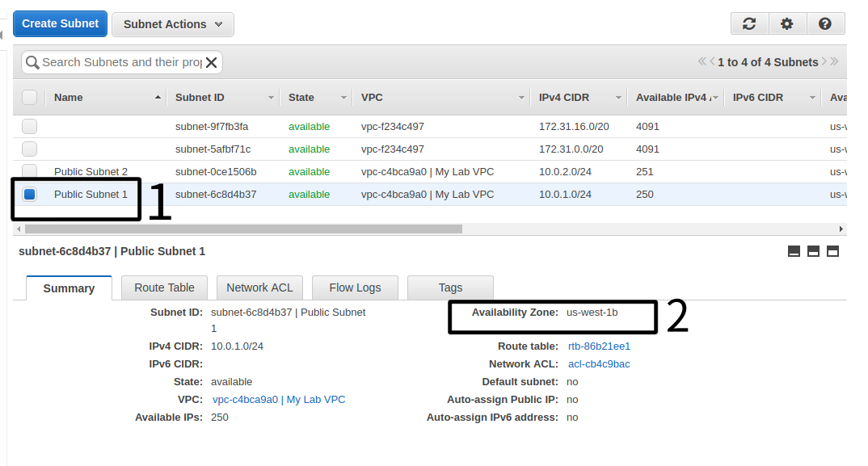Open the Subnet Actions dropdown
The image size is (868, 466).
click(x=172, y=24)
